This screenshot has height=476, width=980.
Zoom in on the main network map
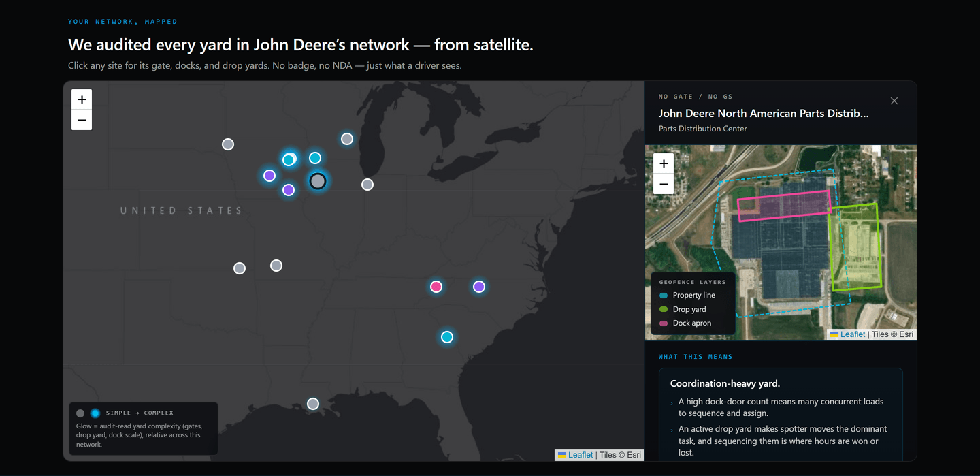pyautogui.click(x=82, y=99)
